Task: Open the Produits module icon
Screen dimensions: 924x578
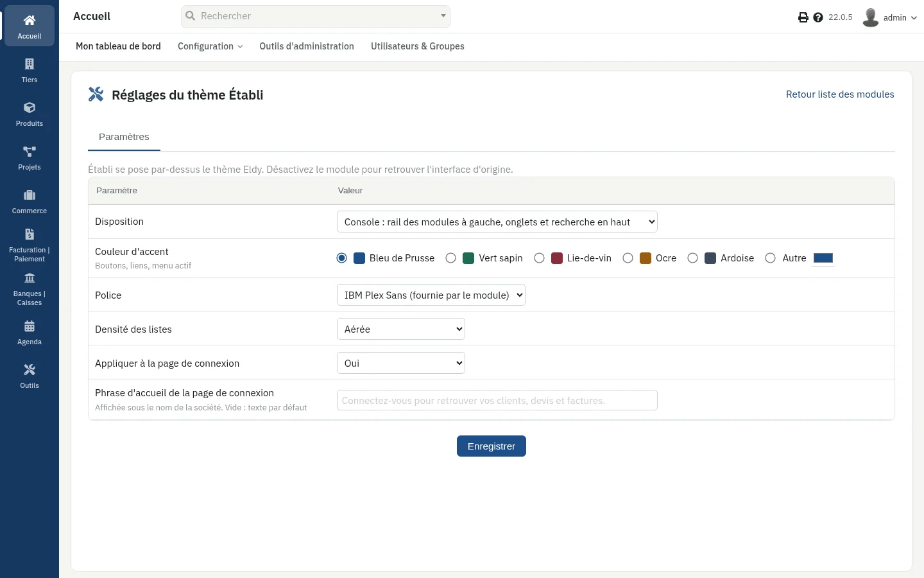Action: pos(30,108)
